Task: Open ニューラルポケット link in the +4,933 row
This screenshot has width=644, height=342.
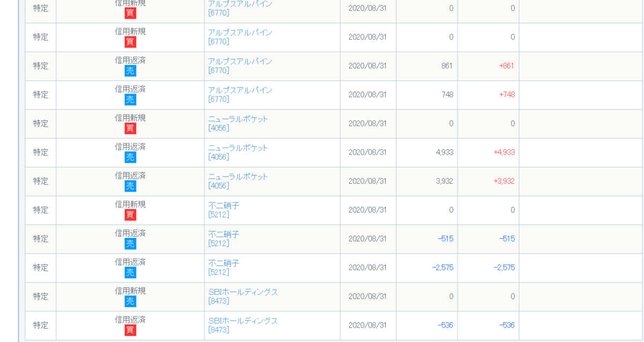Action: pos(238,148)
